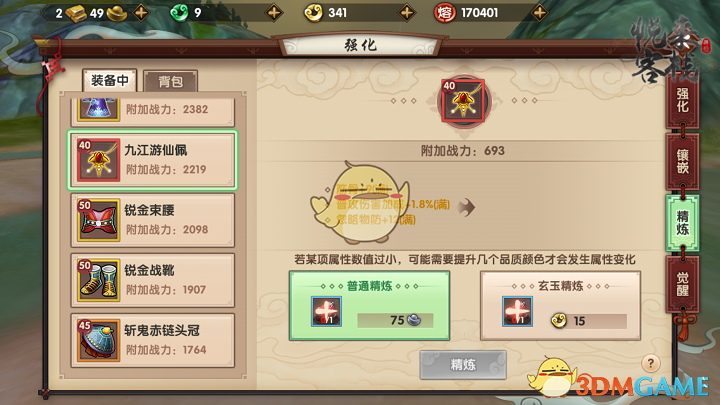Select 斩鬼赤链头冠 in equipment list
This screenshot has width=720, height=405.
pyautogui.click(x=152, y=340)
